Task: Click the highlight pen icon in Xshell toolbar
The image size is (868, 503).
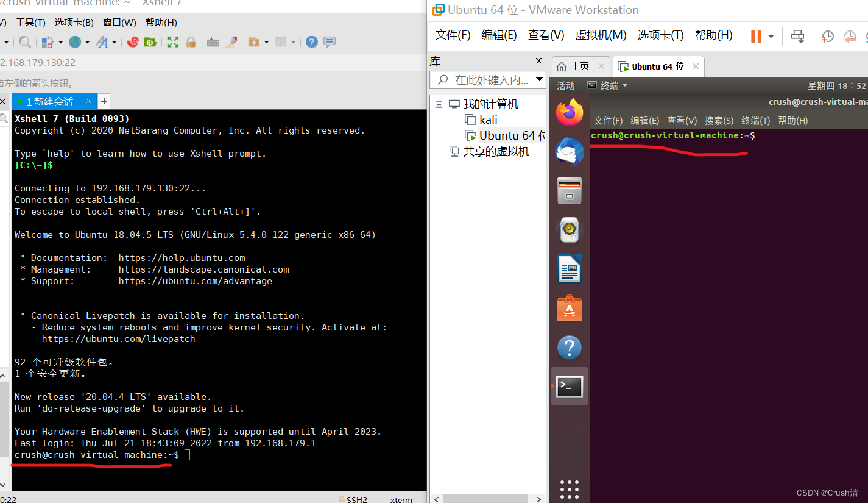Action: point(231,41)
